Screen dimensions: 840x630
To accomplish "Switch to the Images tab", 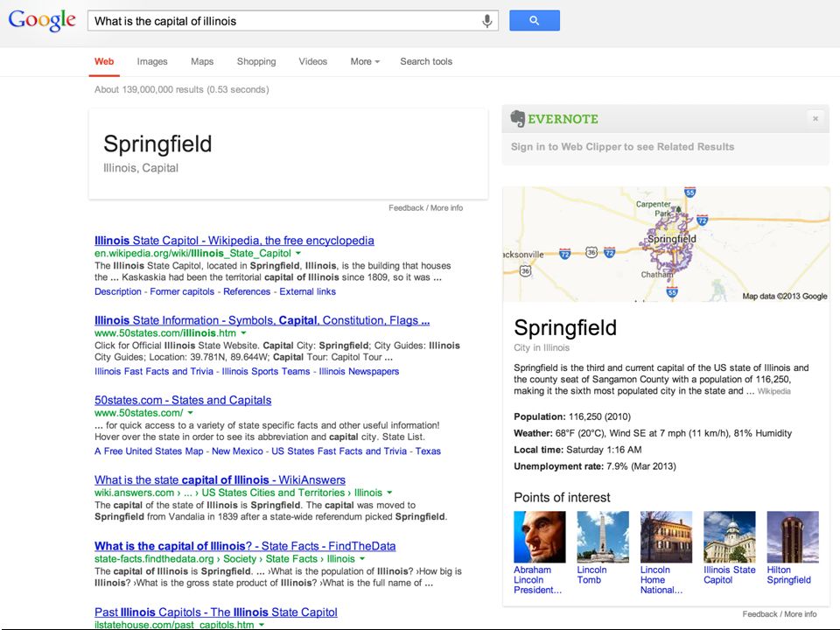I will coord(152,61).
